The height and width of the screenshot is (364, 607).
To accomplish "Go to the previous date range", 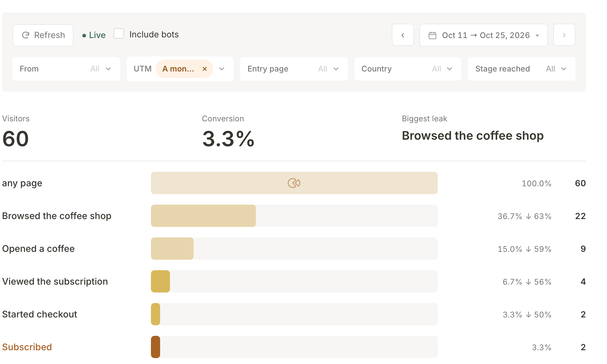I will (x=403, y=35).
